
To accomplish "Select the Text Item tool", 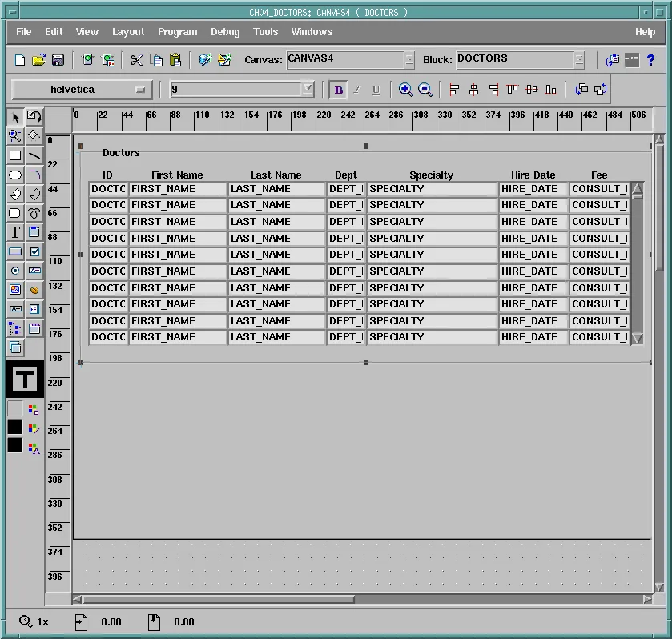I will [34, 271].
